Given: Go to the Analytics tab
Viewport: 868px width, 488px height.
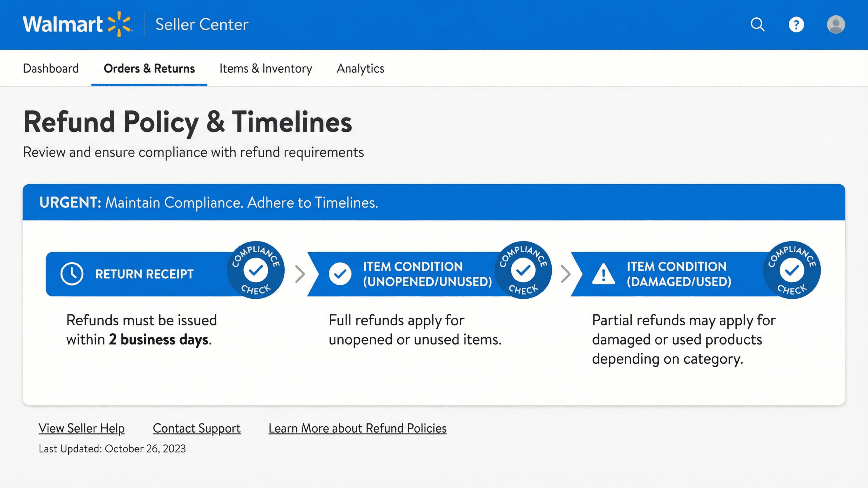Looking at the screenshot, I should (361, 69).
